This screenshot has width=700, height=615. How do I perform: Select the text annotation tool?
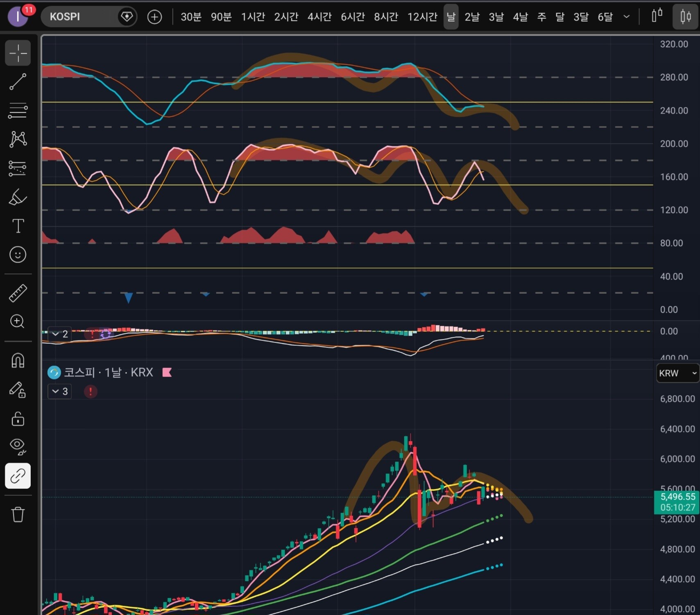18,226
